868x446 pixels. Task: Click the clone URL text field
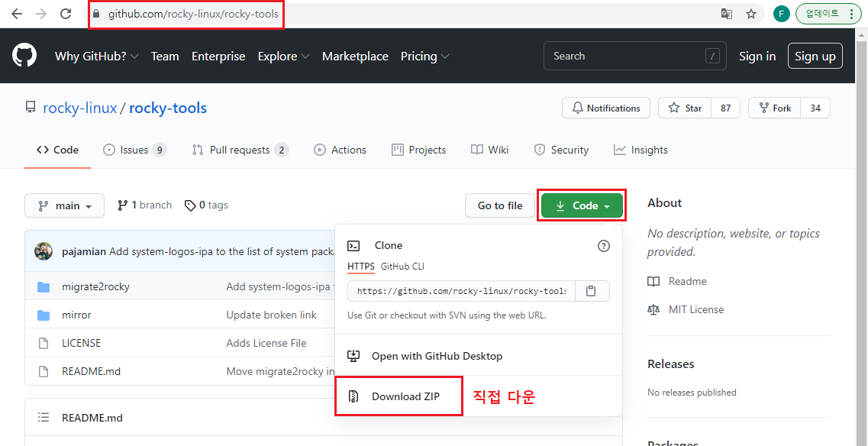[462, 291]
